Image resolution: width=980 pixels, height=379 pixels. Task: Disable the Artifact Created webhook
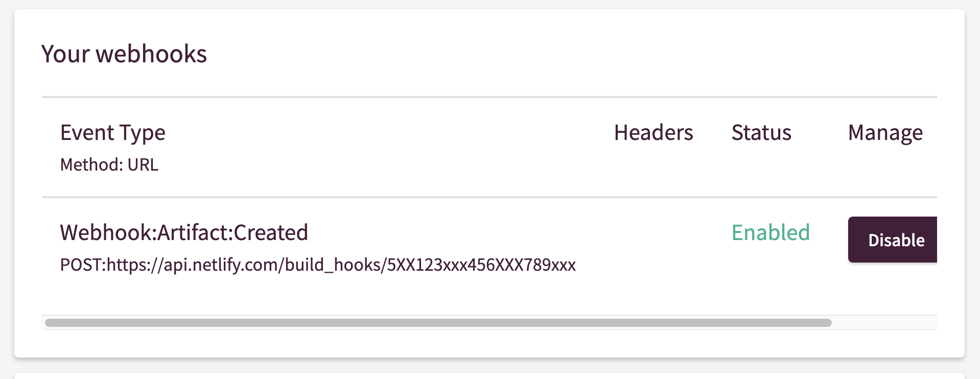point(893,240)
